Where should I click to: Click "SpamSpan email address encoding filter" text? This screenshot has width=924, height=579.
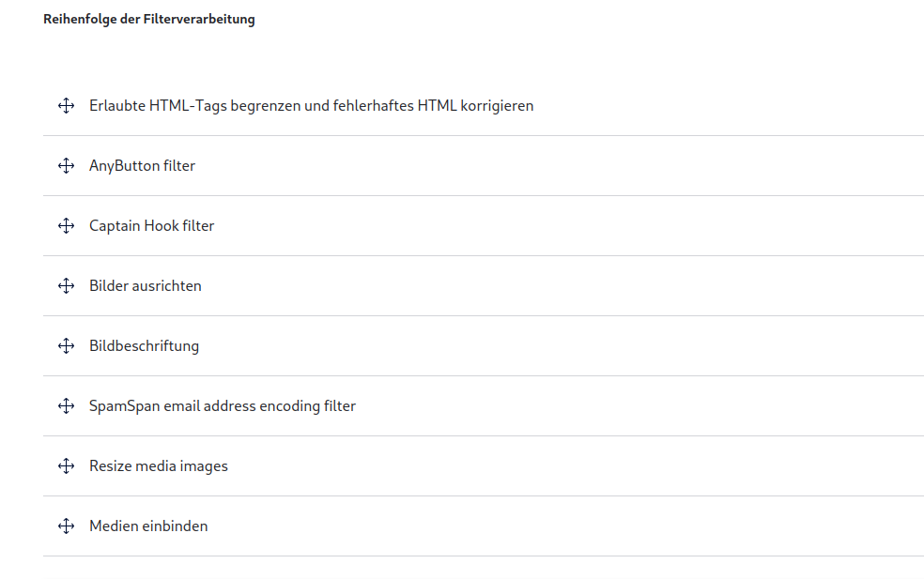click(x=222, y=405)
